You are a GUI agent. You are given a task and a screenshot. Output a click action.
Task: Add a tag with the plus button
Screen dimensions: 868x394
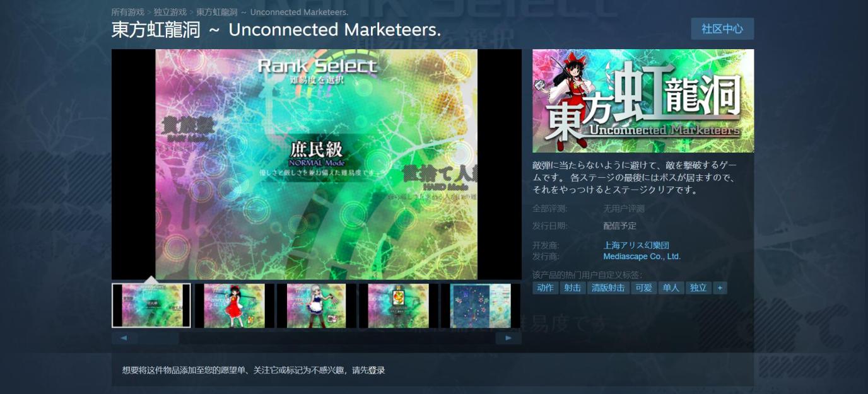click(x=720, y=287)
